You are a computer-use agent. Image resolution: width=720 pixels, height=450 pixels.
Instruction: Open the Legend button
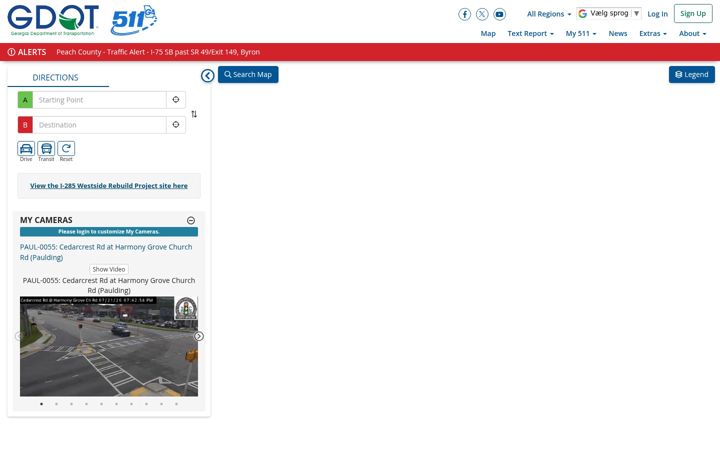(x=692, y=74)
